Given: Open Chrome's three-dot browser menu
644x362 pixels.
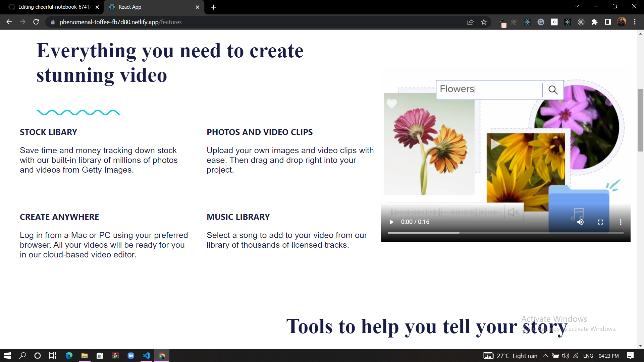Looking at the screenshot, I should 635,22.
